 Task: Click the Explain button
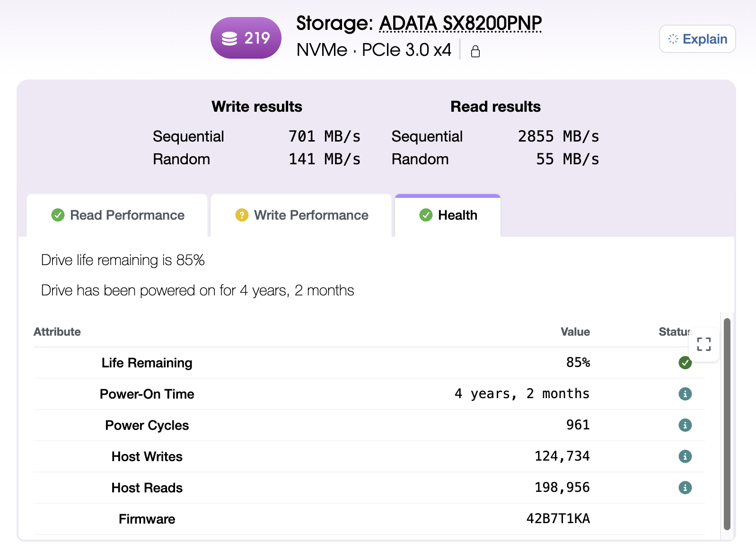(697, 39)
